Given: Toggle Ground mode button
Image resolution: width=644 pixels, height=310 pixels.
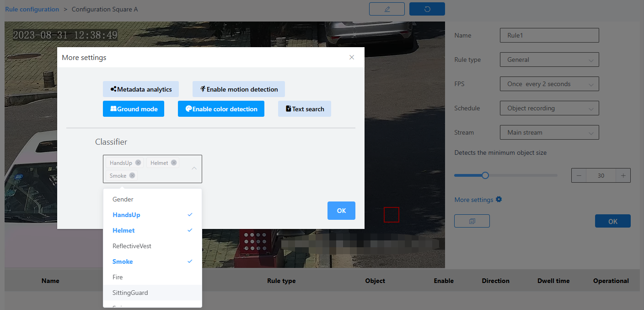Looking at the screenshot, I should pos(134,109).
